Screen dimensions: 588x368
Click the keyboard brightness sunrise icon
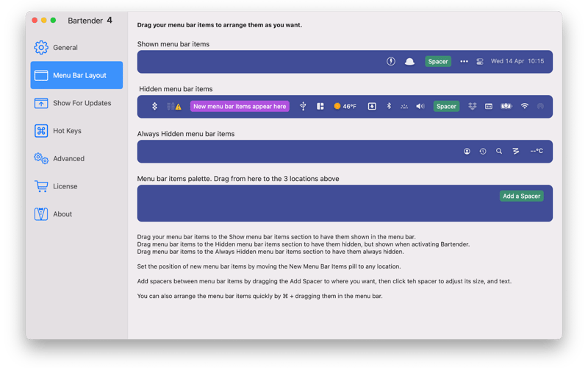(x=404, y=106)
